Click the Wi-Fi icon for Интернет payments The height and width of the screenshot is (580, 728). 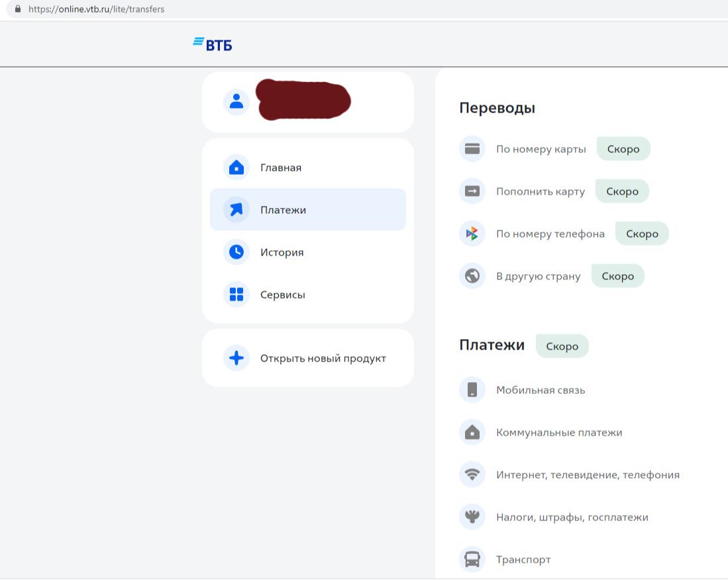click(472, 475)
